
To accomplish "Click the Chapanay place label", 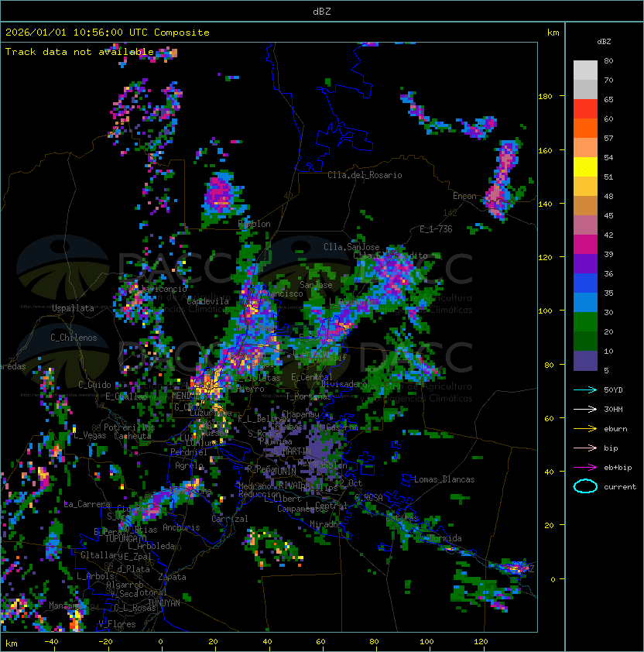I will tap(300, 414).
